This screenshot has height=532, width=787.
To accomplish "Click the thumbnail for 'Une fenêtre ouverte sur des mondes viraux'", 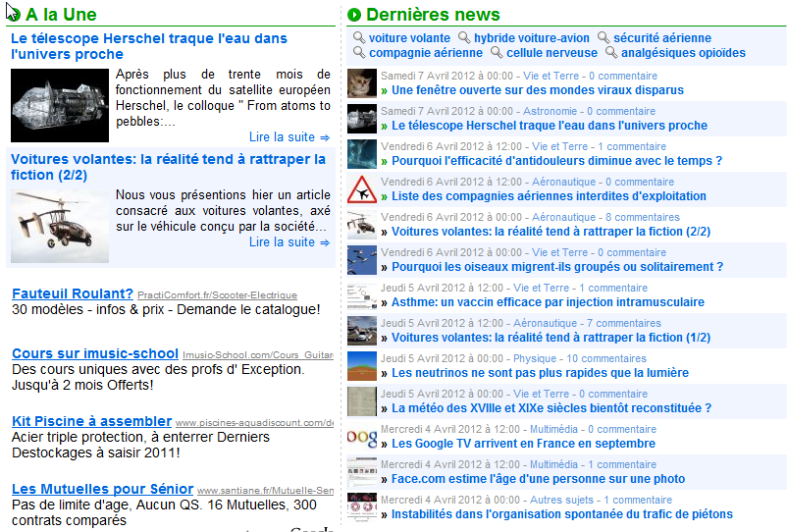I will pos(362,83).
